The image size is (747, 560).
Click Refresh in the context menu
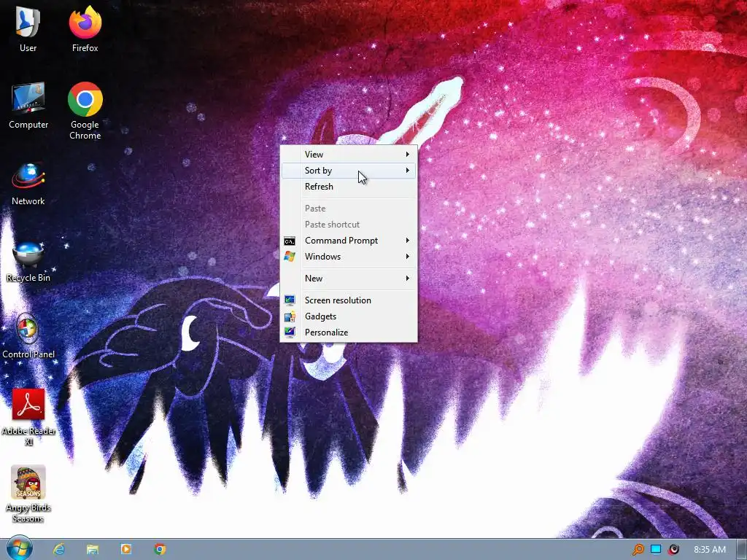(x=349, y=187)
